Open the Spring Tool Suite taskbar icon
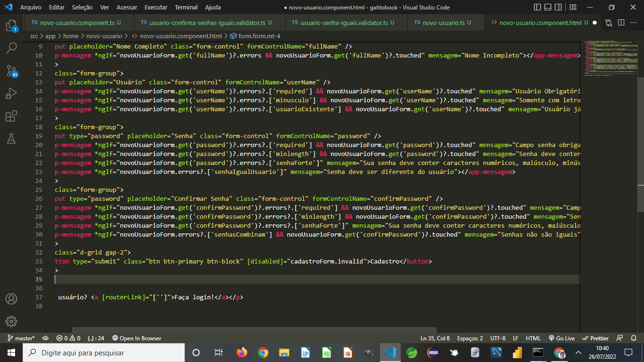The image size is (644, 362). (x=411, y=353)
